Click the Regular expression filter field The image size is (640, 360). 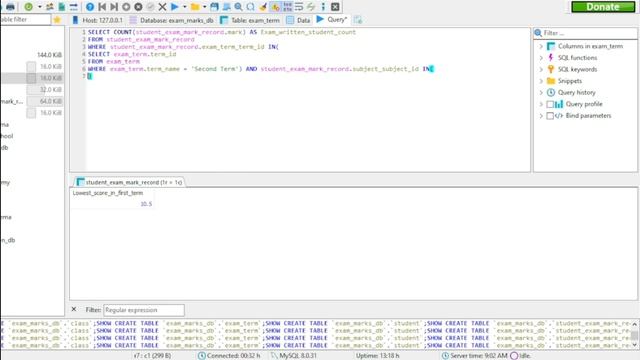(x=144, y=310)
